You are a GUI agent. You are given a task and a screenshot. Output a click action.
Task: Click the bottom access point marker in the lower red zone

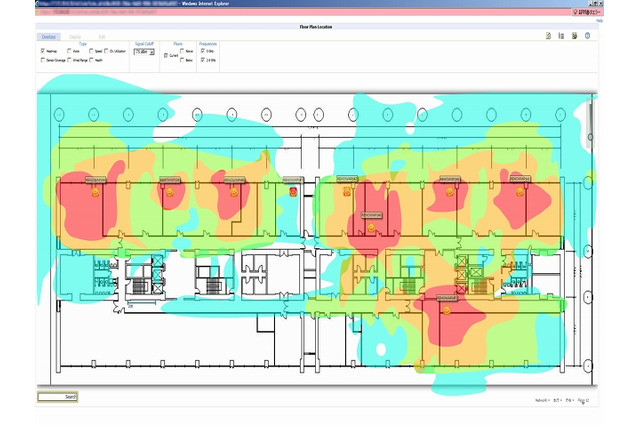(446, 310)
